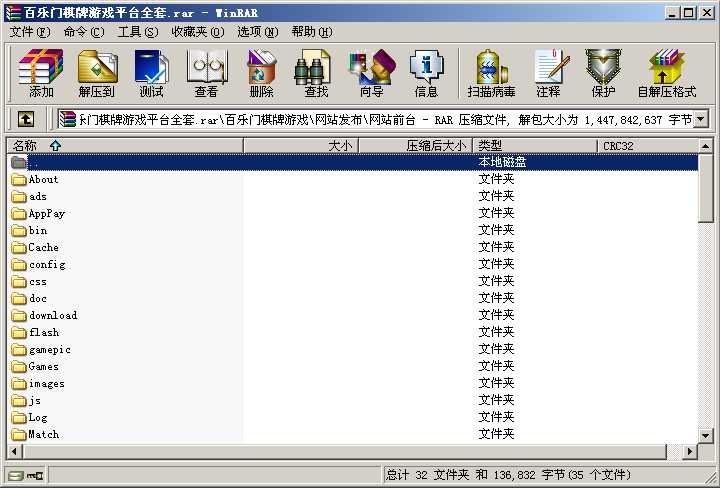Click the Delete (删除) toolbar icon
The image size is (720, 488).
(x=261, y=73)
